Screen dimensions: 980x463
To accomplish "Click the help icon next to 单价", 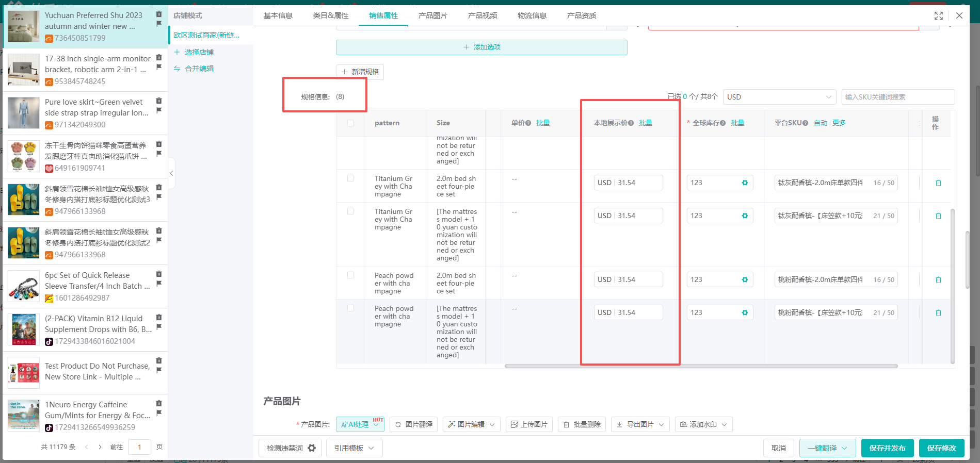I will tap(528, 123).
